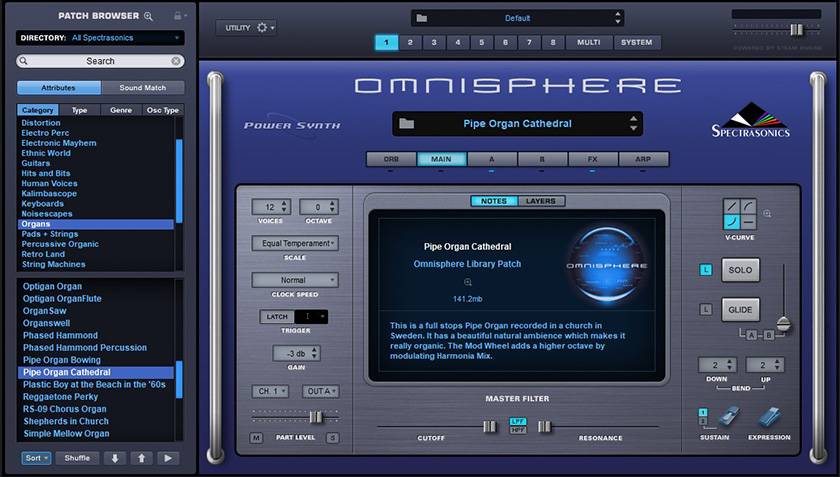The image size is (840, 477).
Task: Select previous patch with down arrow button
Action: coord(115,458)
